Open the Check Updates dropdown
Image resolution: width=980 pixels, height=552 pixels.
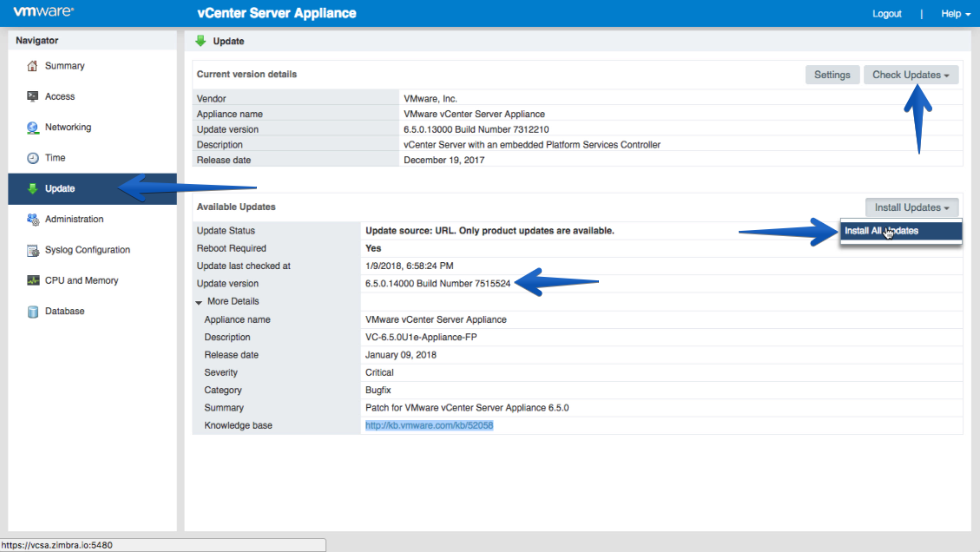tap(911, 75)
